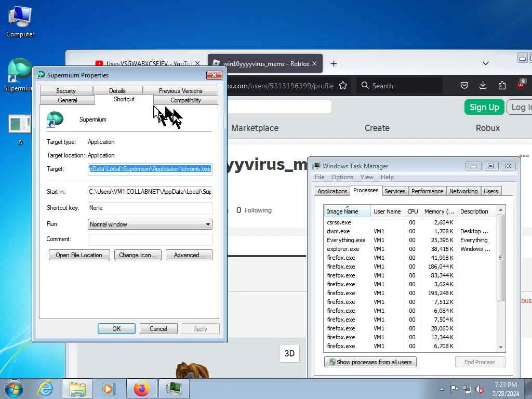Open Windows Explorer folder taskbar icon
The width and height of the screenshot is (532, 399).
click(x=77, y=389)
